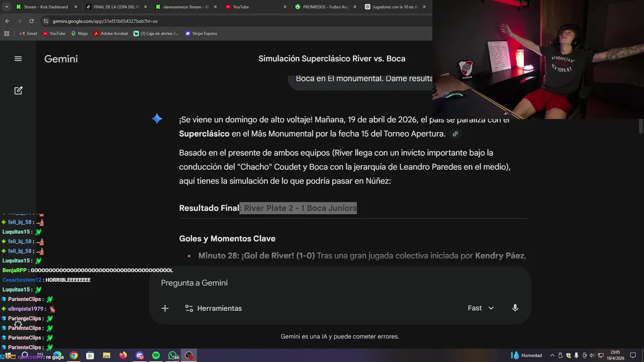Click conversation title Simulación Superclásico
Image resolution: width=644 pixels, height=362 pixels.
[332, 59]
